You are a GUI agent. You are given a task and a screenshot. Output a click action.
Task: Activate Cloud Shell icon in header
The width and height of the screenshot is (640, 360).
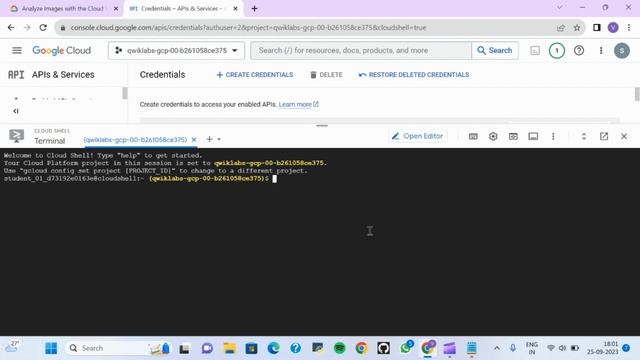535,51
